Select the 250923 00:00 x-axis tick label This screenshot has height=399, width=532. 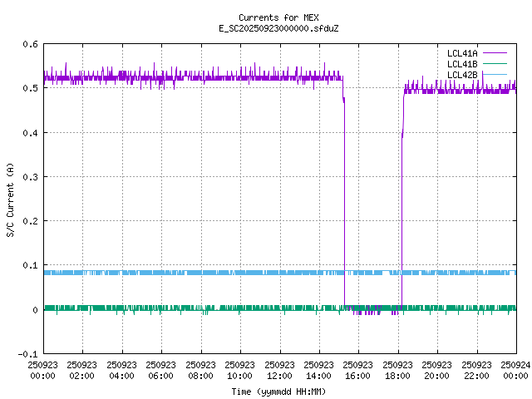click(x=43, y=370)
